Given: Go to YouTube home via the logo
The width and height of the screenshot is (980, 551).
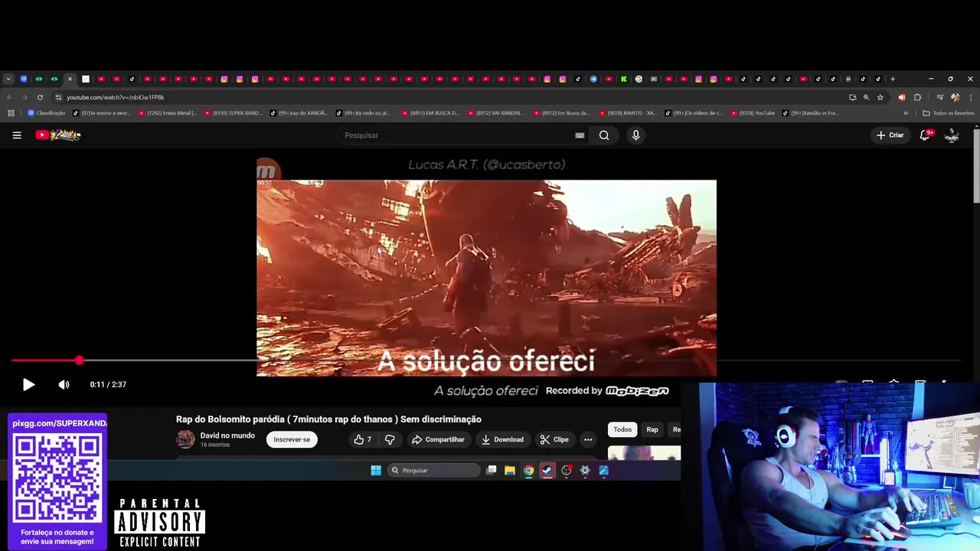Looking at the screenshot, I should click(58, 135).
